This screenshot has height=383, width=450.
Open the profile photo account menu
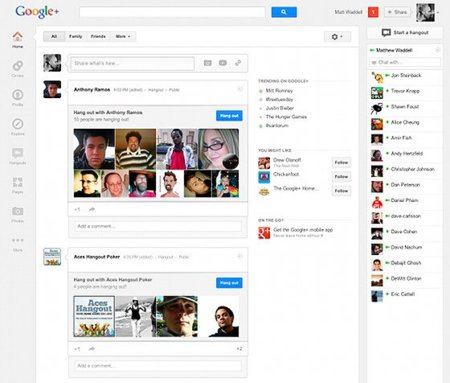point(426,13)
